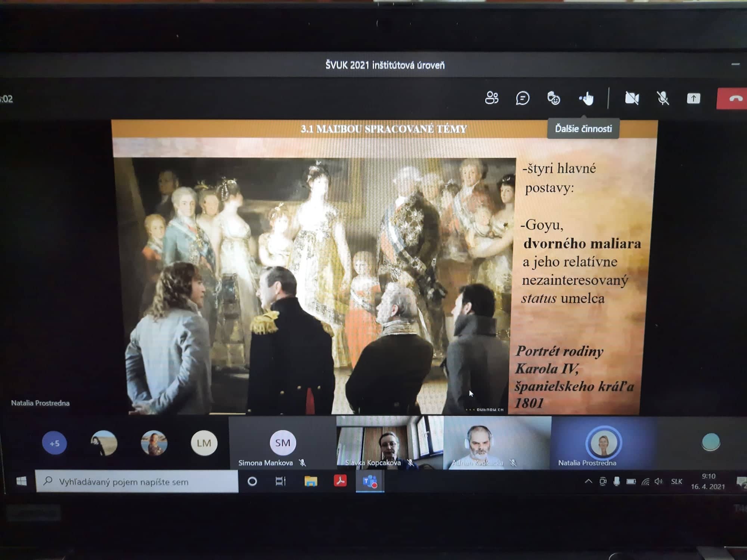Open the clock showing 9:10 16. 4. 2021
This screenshot has width=747, height=560.
[708, 481]
